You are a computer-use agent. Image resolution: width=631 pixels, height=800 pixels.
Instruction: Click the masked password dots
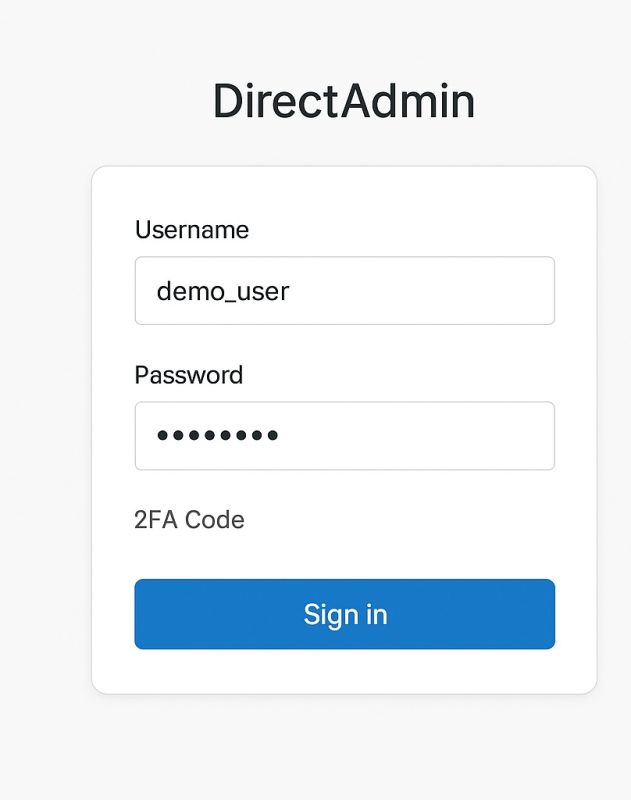click(217, 436)
